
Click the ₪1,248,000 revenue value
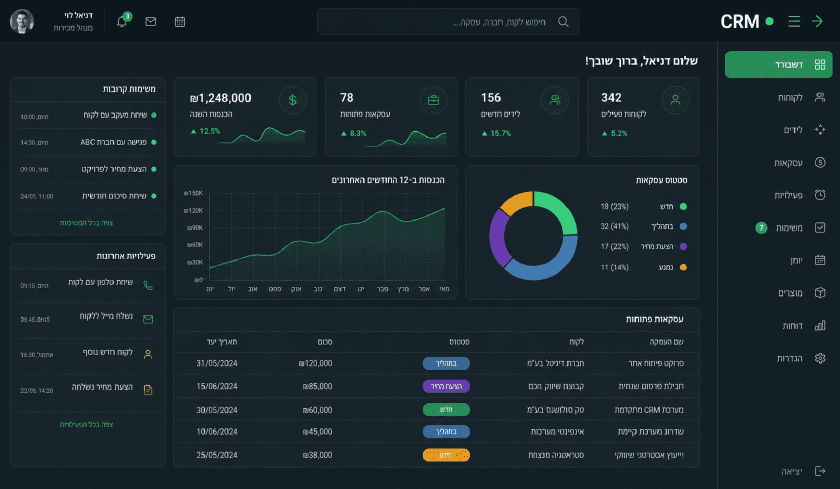[x=221, y=98]
